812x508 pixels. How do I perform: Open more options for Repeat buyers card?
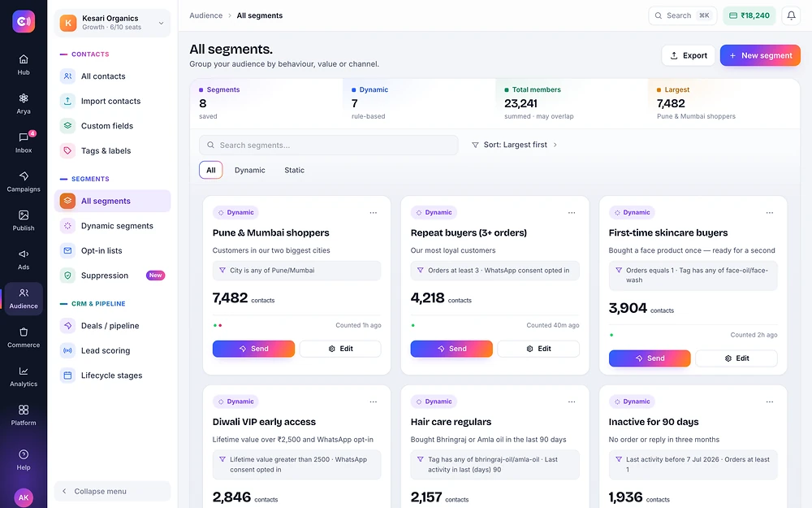[x=571, y=212]
